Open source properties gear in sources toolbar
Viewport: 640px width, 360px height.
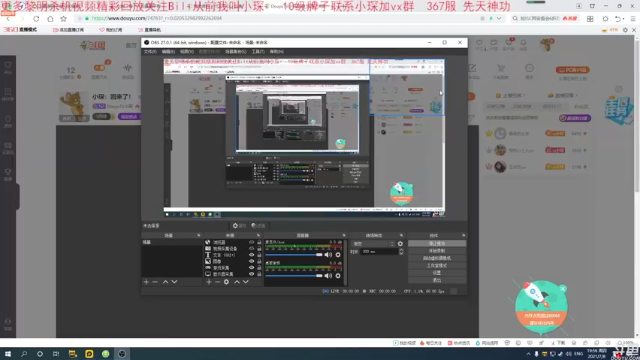pos(226,282)
